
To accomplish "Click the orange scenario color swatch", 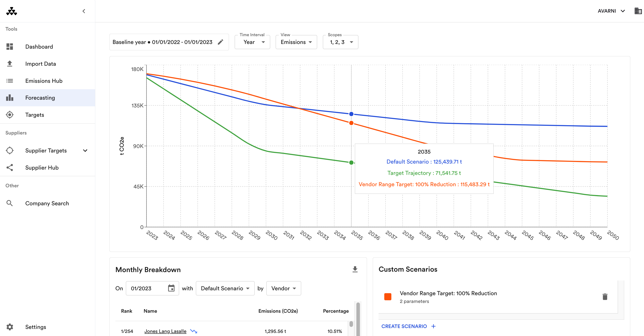I will point(388,297).
